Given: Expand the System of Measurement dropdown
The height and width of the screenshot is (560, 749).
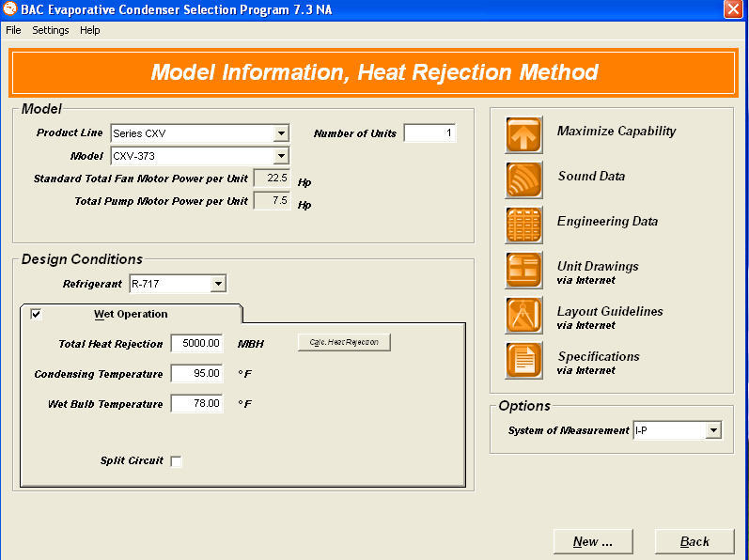Looking at the screenshot, I should (713, 430).
